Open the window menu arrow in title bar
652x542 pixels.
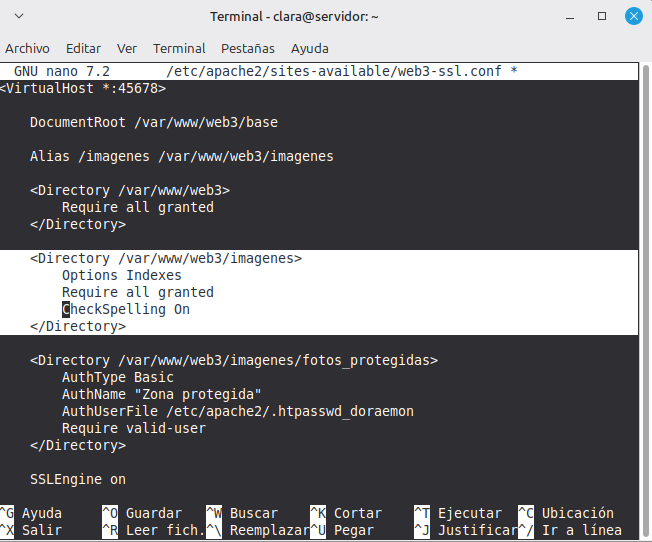(x=21, y=17)
